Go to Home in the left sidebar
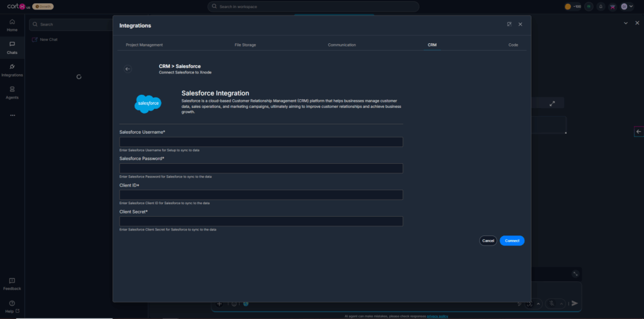Image resolution: width=644 pixels, height=319 pixels. [x=12, y=25]
